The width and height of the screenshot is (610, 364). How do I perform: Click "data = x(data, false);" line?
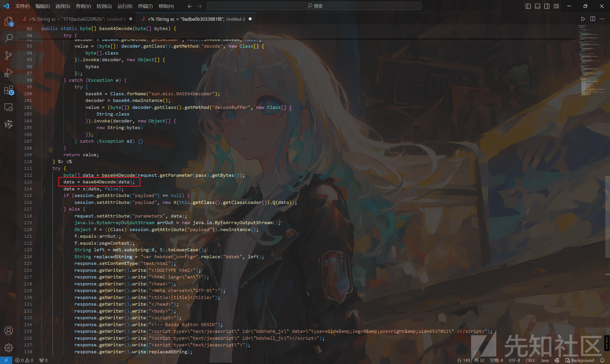pos(93,189)
